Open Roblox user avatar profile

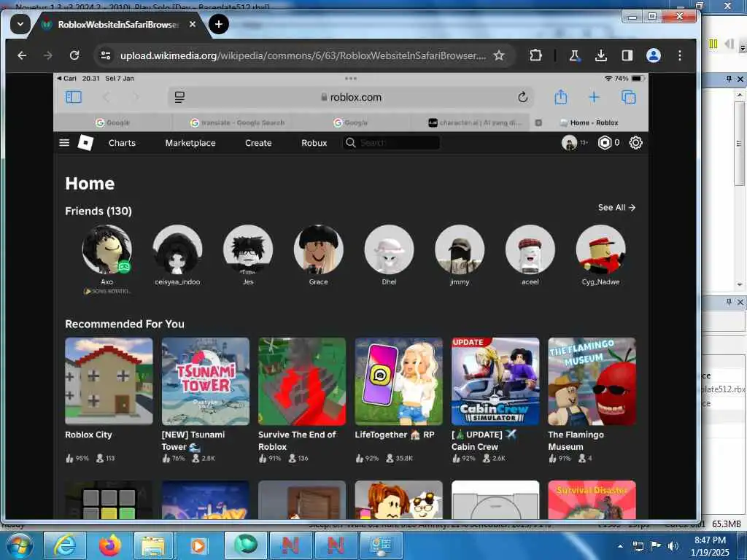pos(569,143)
